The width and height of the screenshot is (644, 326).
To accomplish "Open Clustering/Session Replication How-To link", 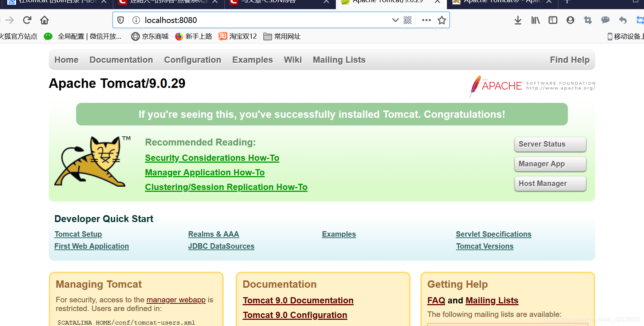I will pyautogui.click(x=226, y=187).
